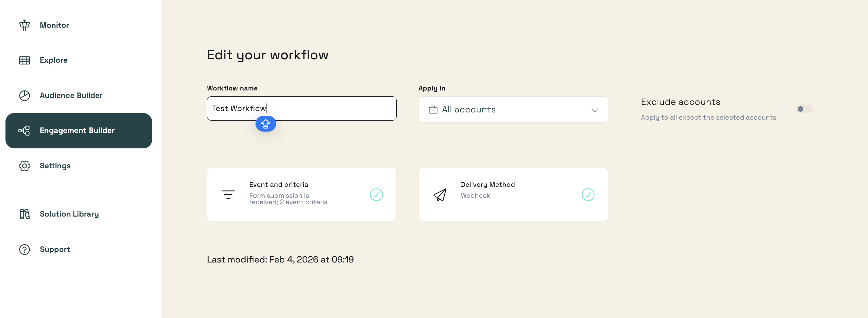Click the paper plane Delivery Method icon
868x318 pixels.
pyautogui.click(x=440, y=195)
